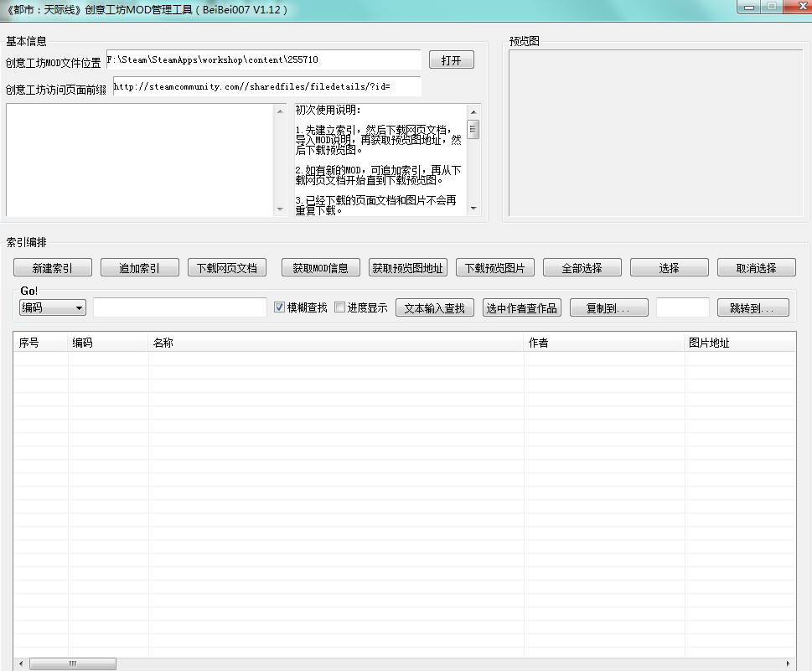Click 新建索引 button
812x671 pixels.
click(x=53, y=268)
